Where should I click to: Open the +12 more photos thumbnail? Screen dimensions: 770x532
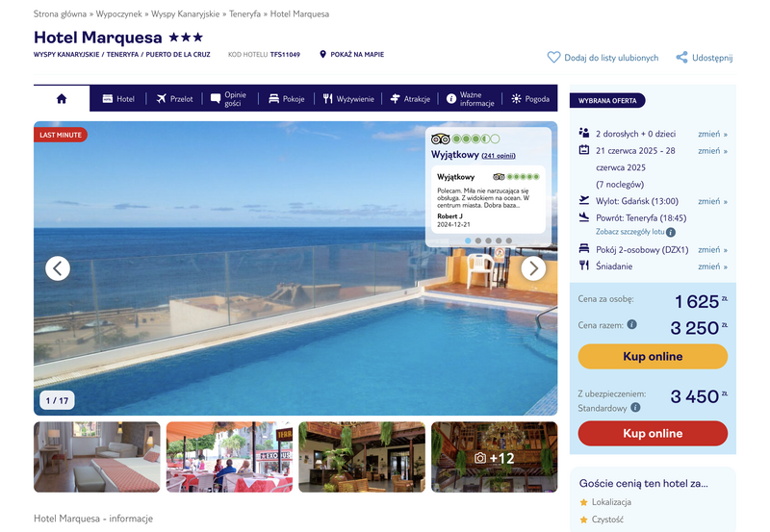point(495,457)
